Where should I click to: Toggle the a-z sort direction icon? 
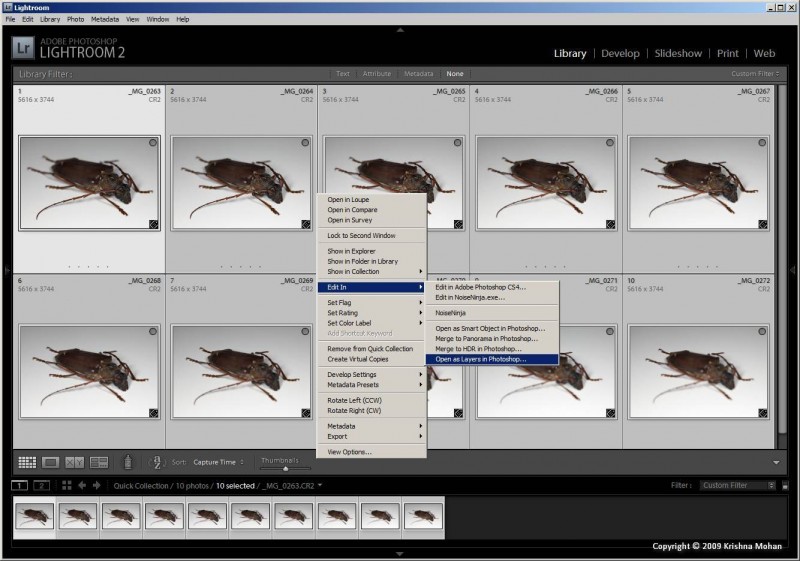(x=157, y=462)
